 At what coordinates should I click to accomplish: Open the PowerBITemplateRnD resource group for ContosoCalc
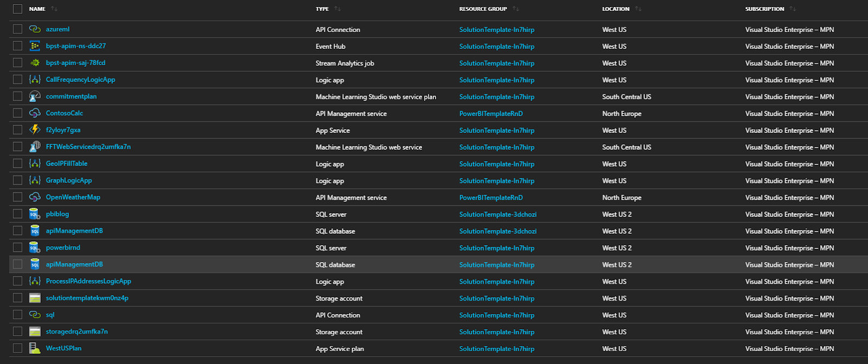pos(491,113)
